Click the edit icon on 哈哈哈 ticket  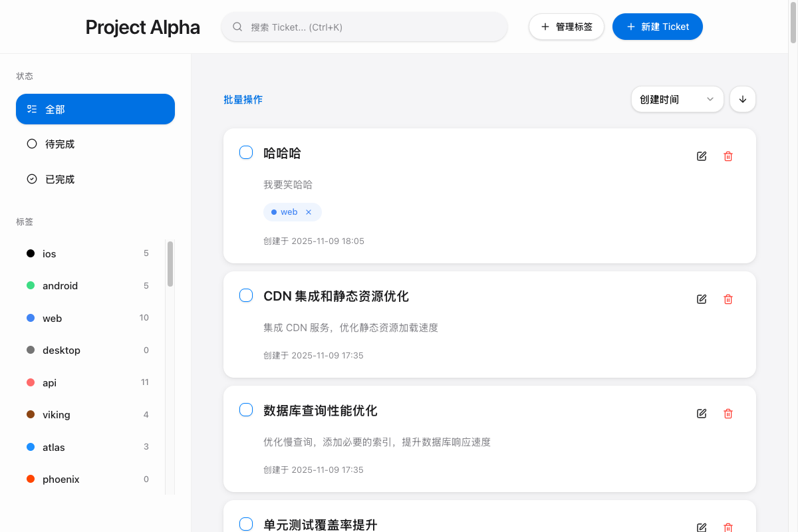click(x=702, y=156)
